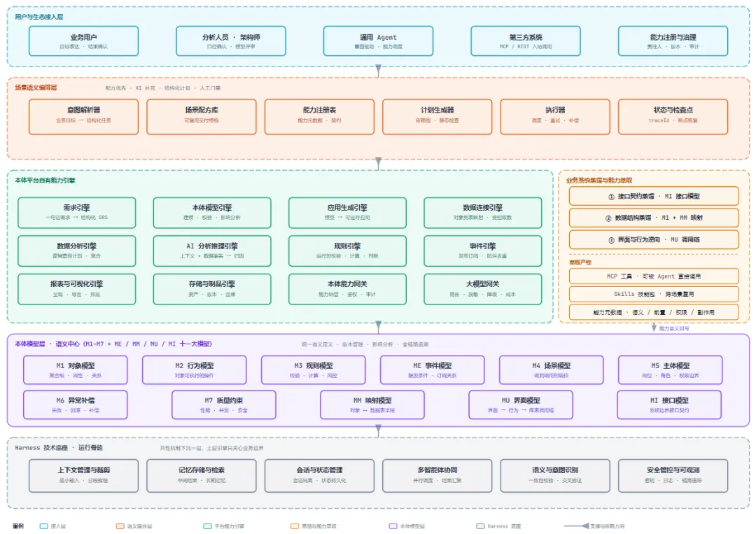
Task: Select the 能力注册表 box
Action: tap(319, 117)
